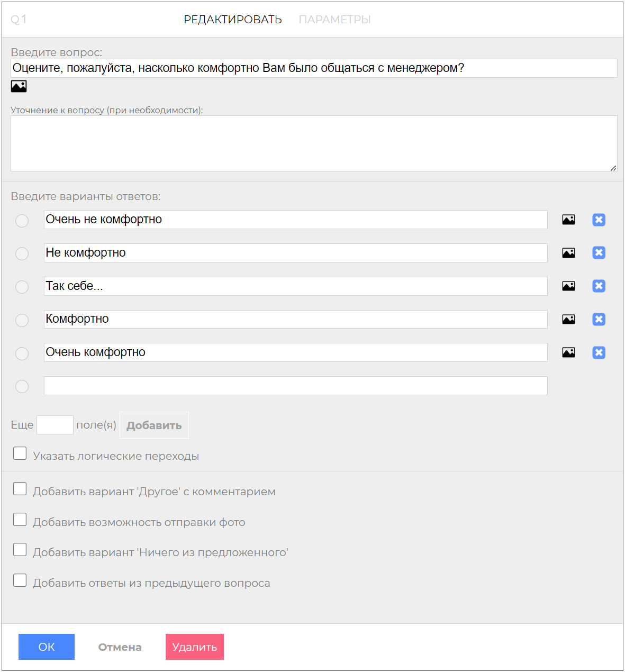The height and width of the screenshot is (672, 625).
Task: Confirm with the OK button
Action: tap(47, 647)
